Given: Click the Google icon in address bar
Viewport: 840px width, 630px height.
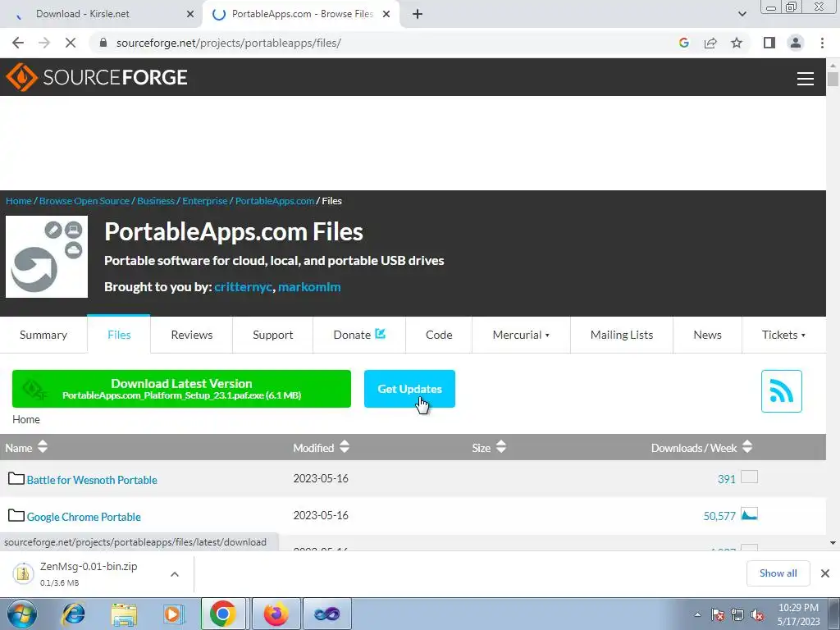Looking at the screenshot, I should click(x=684, y=43).
